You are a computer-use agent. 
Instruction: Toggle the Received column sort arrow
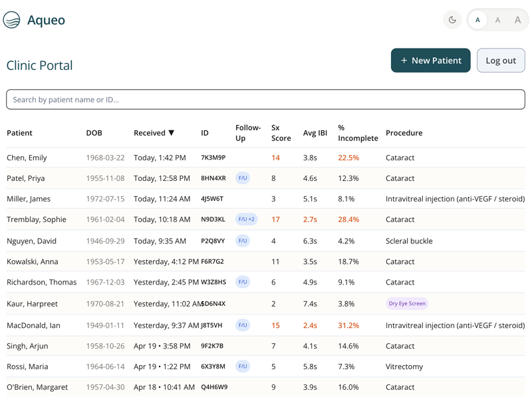point(172,132)
